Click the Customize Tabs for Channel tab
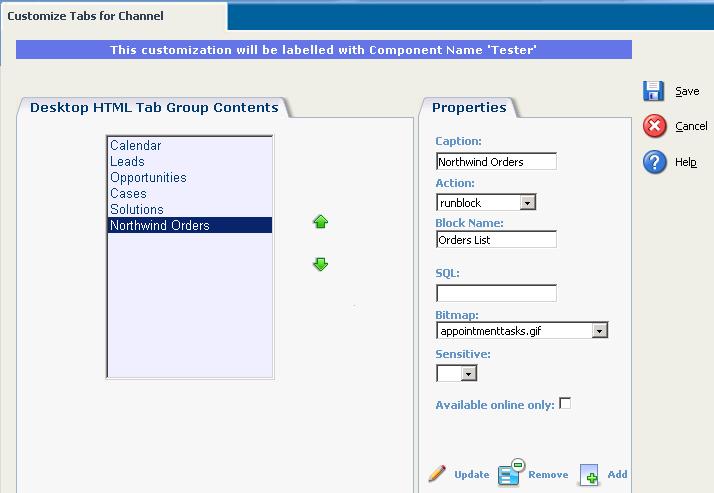Viewport: 714px width, 493px height. point(114,16)
